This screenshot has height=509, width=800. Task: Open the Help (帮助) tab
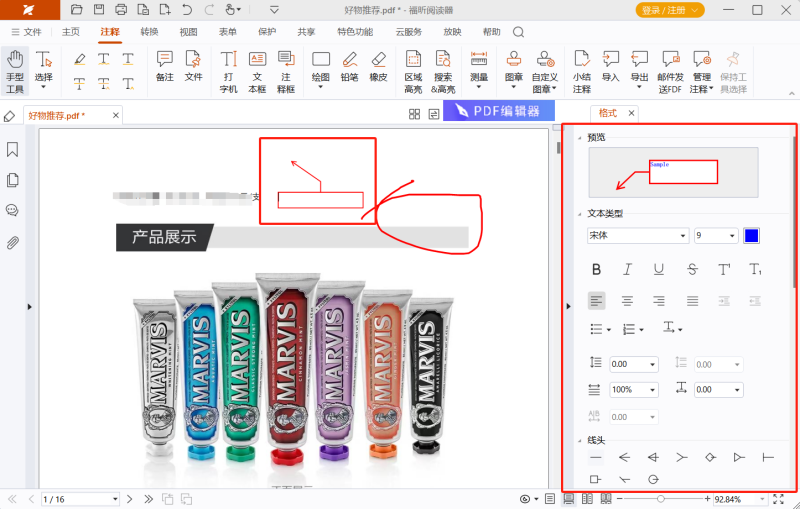coord(491,32)
